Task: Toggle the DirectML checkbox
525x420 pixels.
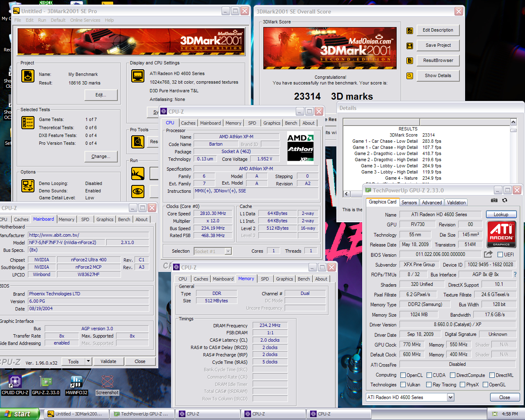Action: click(x=492, y=375)
